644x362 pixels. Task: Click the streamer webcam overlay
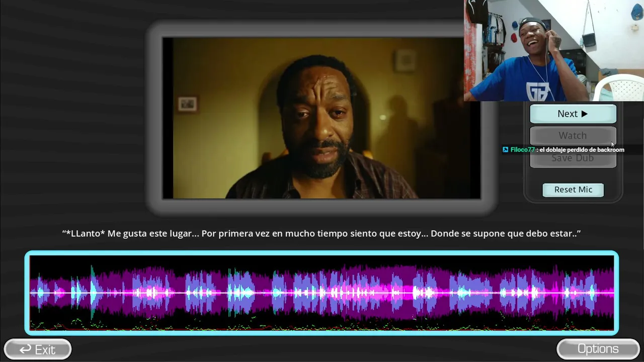pyautogui.click(x=554, y=50)
